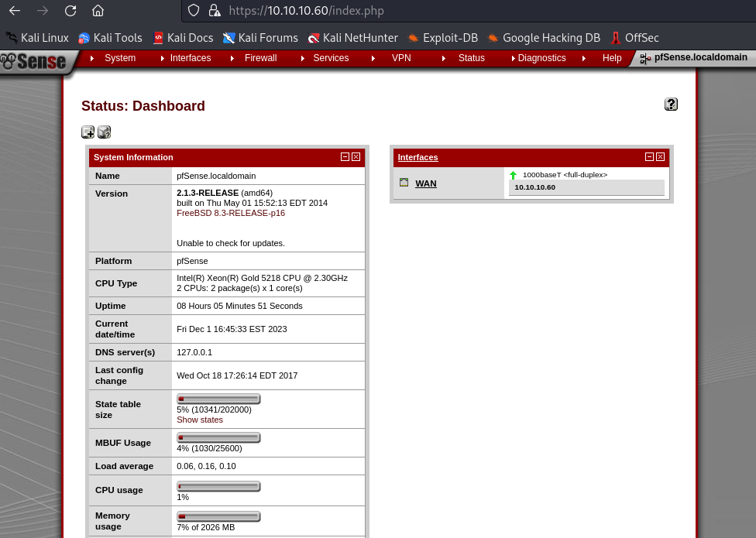Click the Show states link
Screen dimensions: 756x538
tap(199, 419)
